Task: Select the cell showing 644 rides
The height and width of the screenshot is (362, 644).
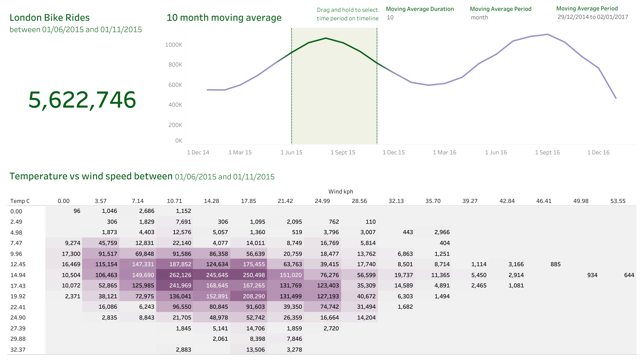Action: (x=629, y=275)
